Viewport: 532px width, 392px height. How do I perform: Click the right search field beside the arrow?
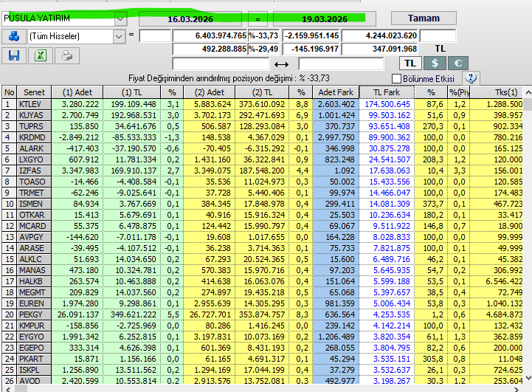[x=341, y=63]
